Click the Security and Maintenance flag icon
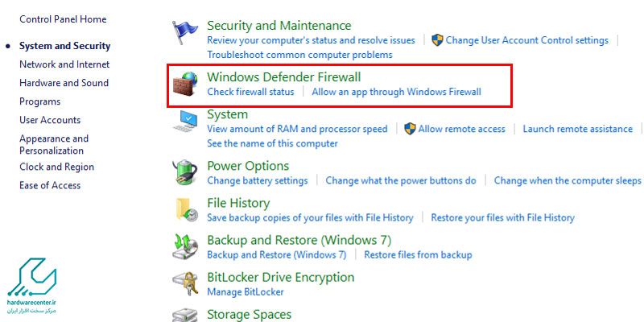The image size is (644, 322). (184, 32)
